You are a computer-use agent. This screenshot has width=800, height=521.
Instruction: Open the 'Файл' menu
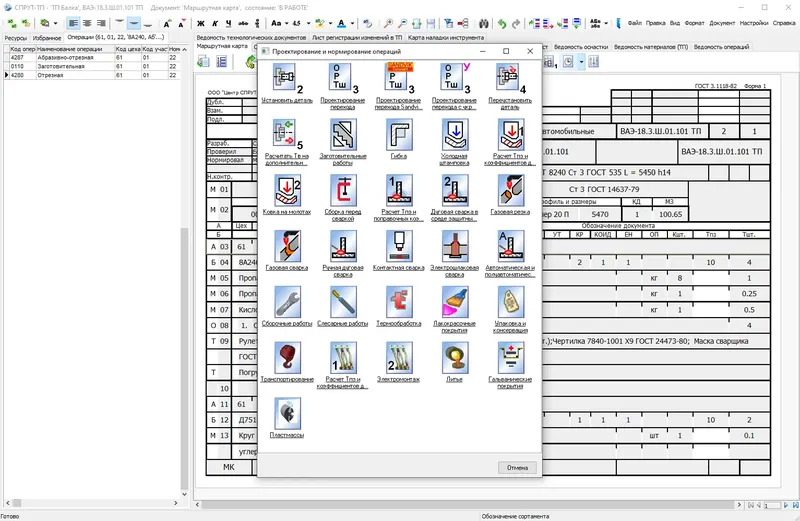(x=635, y=23)
